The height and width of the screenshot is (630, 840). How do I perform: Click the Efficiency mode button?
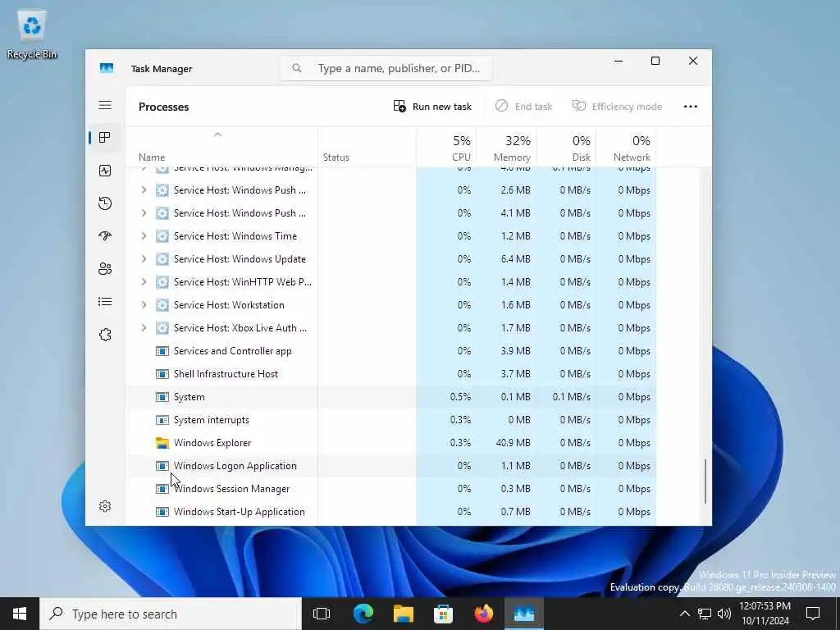617,107
